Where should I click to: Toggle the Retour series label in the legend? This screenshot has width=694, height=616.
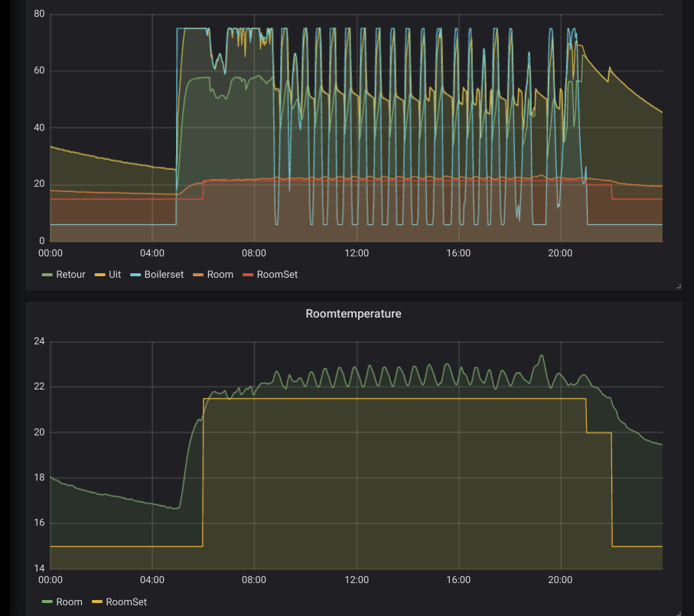pyautogui.click(x=70, y=275)
